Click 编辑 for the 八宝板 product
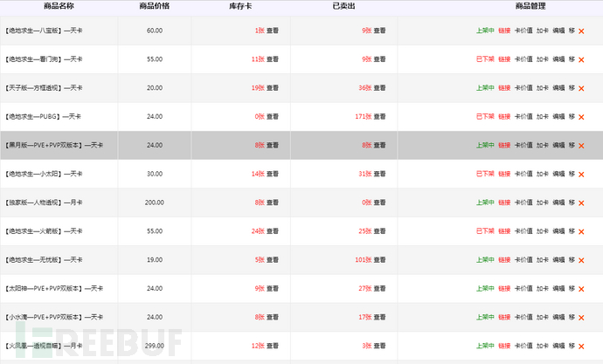 pos(558,31)
